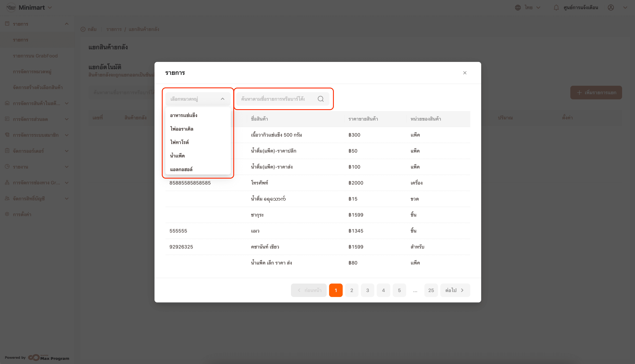Click the item name or barcode search field
Image resolution: width=635 pixels, height=364 pixels.
(275, 99)
